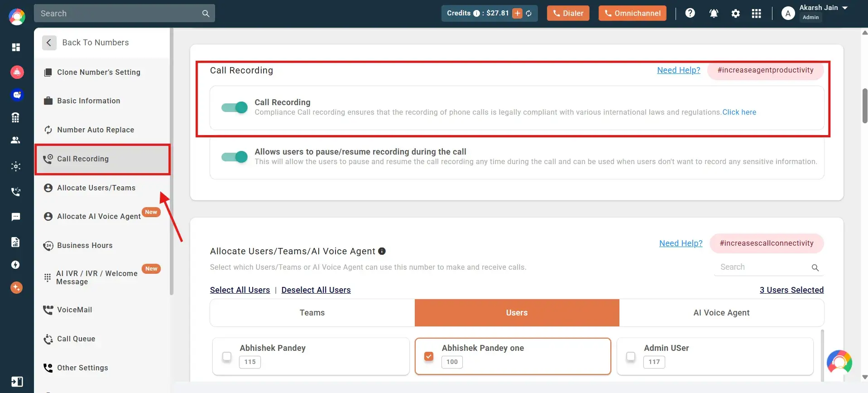Open the blue chat bubble sidebar icon

(17, 95)
